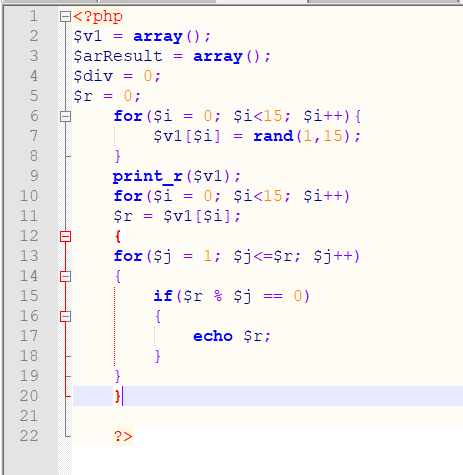Click the $div variable on line 4
The height and width of the screenshot is (475, 463).
coord(93,76)
